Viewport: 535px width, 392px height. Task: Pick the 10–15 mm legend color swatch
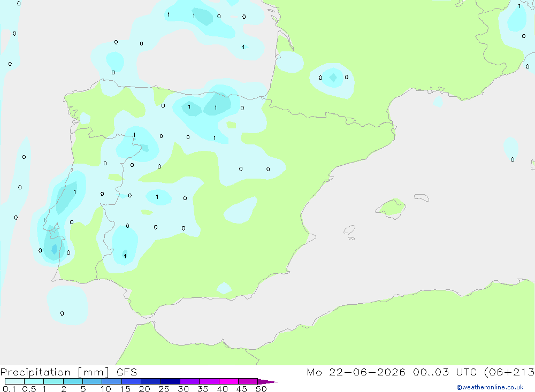point(112,381)
